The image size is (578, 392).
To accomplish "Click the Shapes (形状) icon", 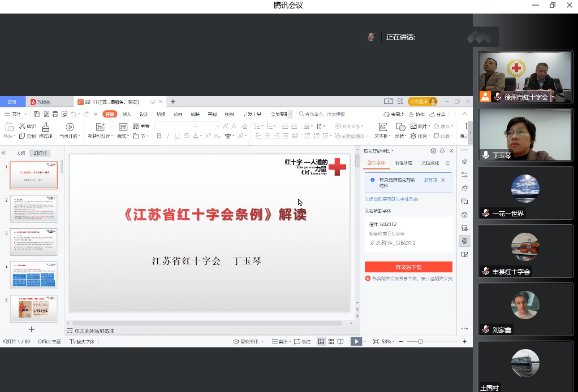I will 400,127.
